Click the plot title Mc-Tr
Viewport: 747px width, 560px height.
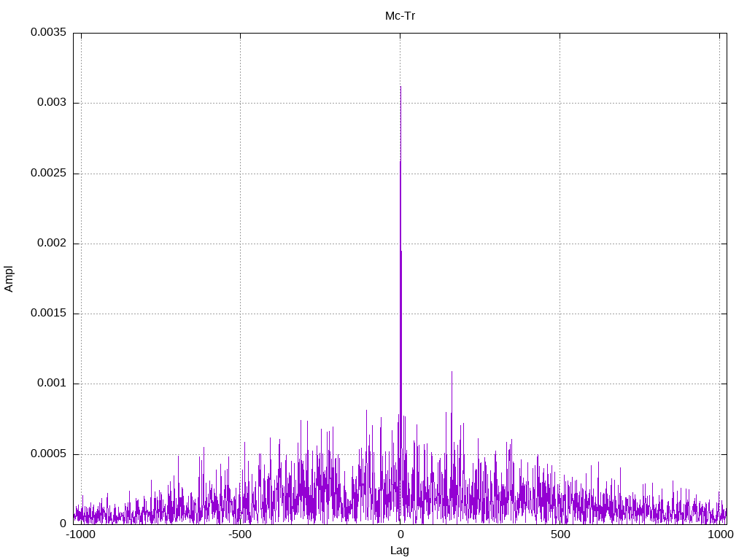pyautogui.click(x=400, y=16)
